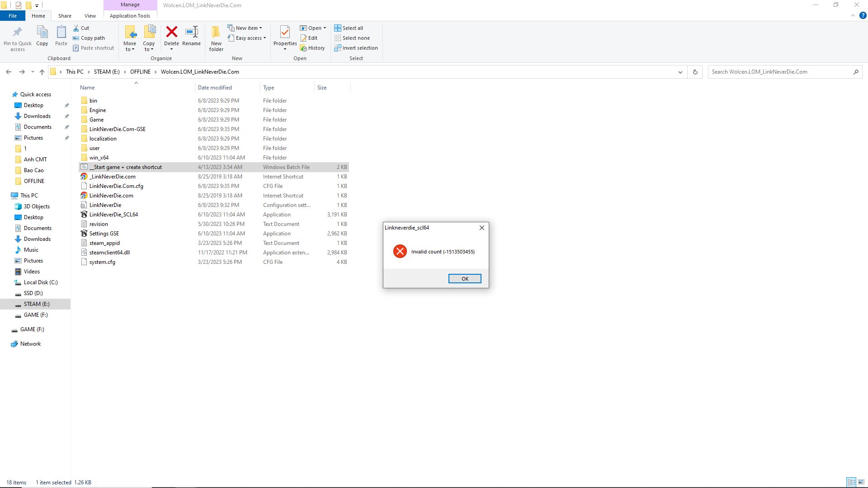Click the STEAM (E:) drive in sidebar
868x488 pixels.
pyautogui.click(x=37, y=304)
